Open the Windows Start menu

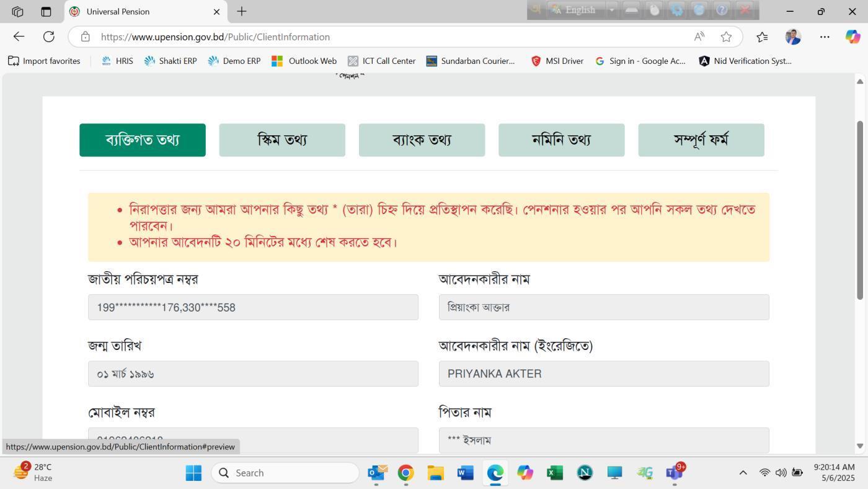pos(193,473)
